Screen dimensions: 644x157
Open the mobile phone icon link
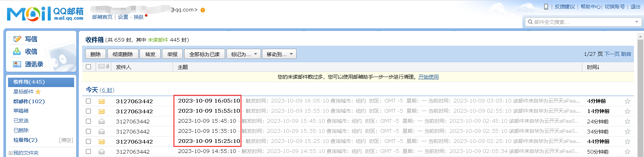point(546,6)
